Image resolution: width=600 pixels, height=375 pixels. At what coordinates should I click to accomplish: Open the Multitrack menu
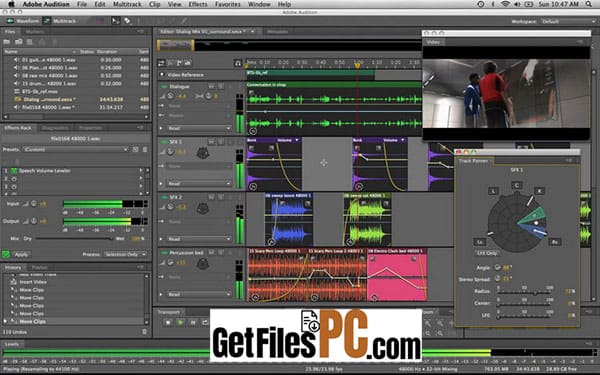tap(127, 4)
